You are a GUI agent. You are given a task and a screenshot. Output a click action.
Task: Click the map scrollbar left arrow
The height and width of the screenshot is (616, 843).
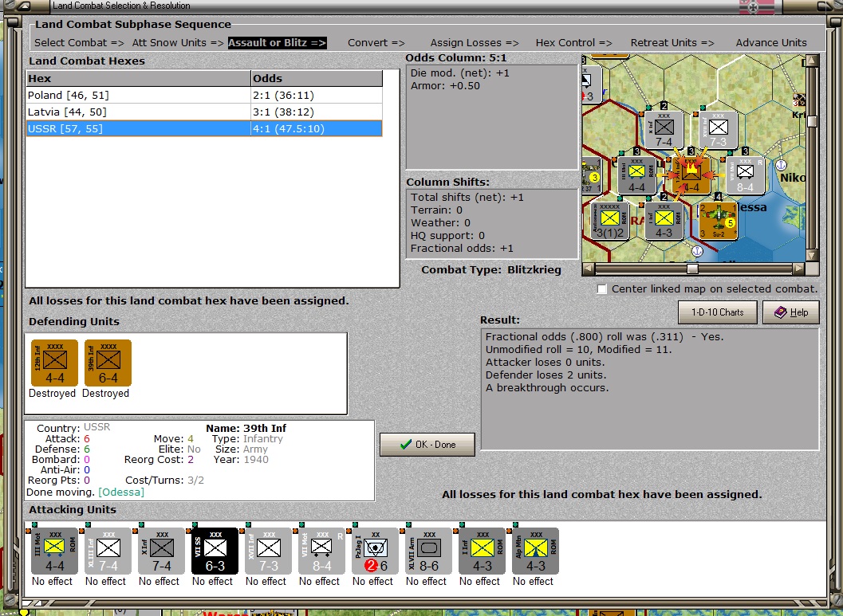[x=588, y=268]
